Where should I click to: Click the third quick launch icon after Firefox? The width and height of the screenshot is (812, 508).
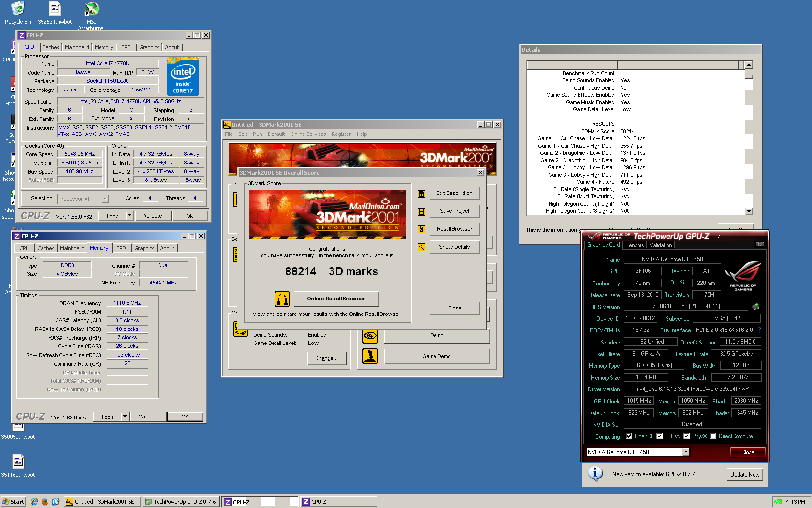56,502
